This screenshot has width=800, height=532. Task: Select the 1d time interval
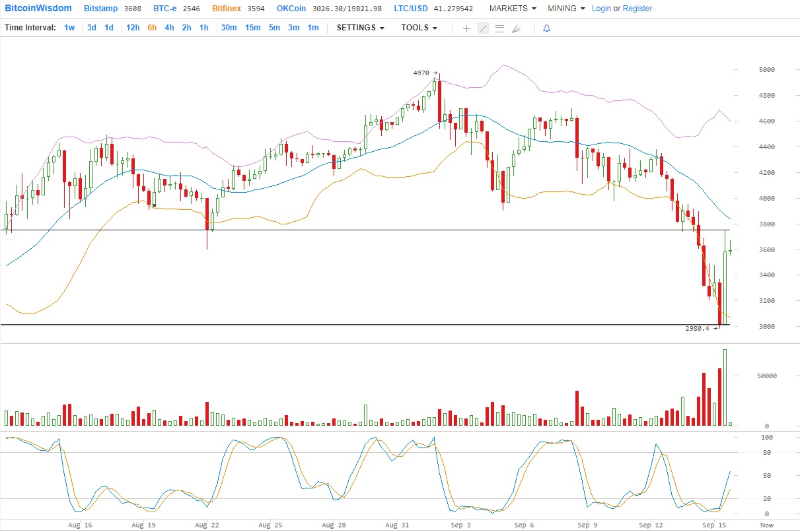pos(109,28)
